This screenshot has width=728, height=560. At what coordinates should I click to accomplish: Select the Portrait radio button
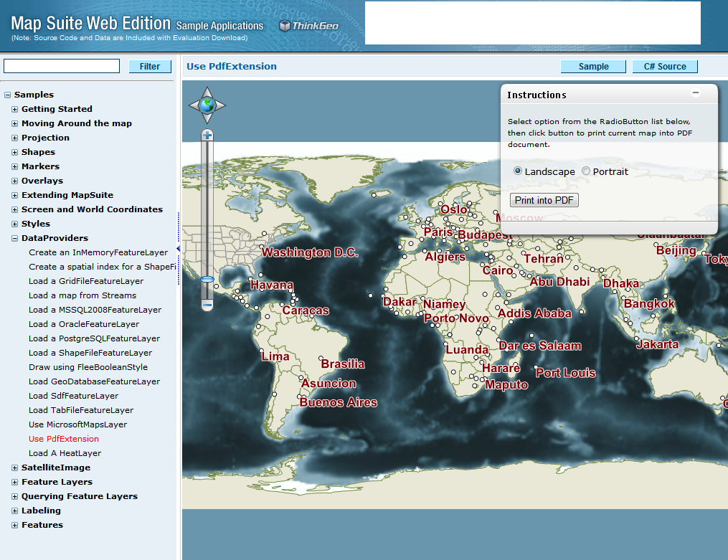pyautogui.click(x=586, y=171)
